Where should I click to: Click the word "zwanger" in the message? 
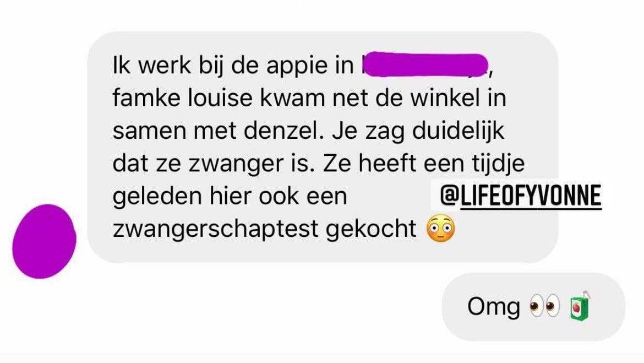tap(236, 165)
